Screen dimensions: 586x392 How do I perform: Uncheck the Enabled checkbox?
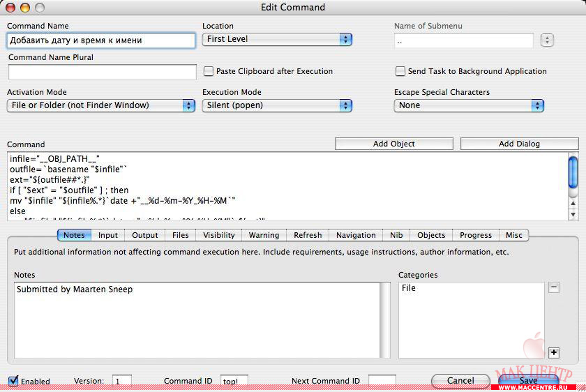[x=13, y=381]
